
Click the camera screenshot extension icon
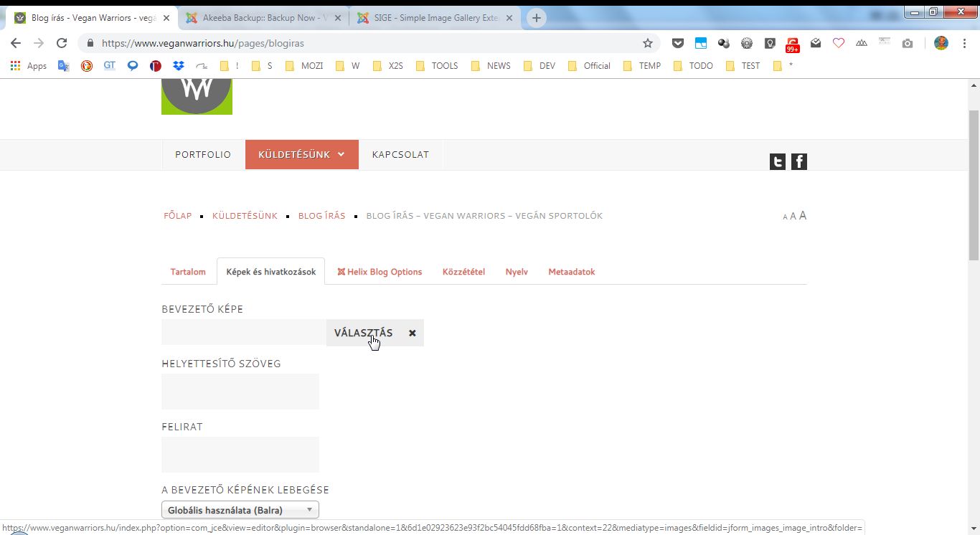pyautogui.click(x=908, y=43)
